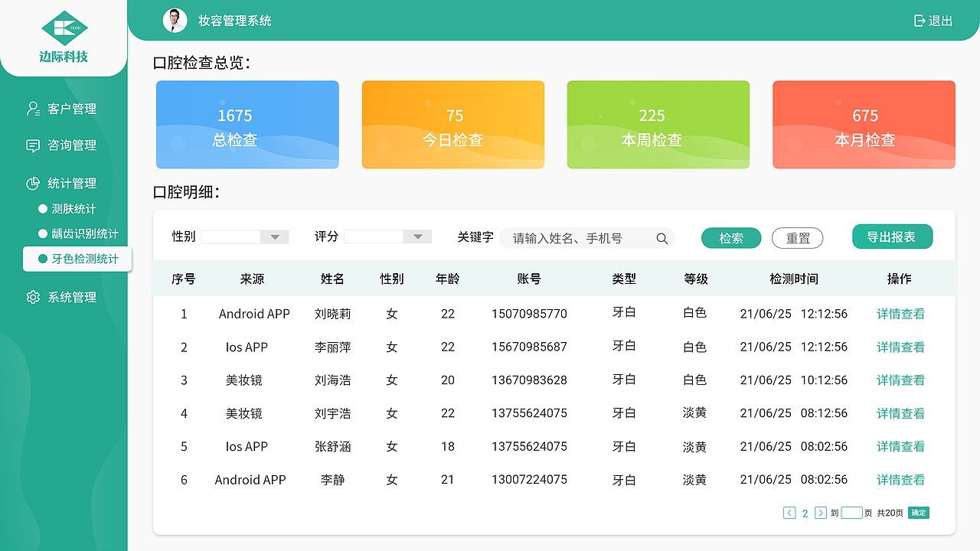980x551 pixels.
Task: Click the 边际科技 company logo
Action: 64,34
